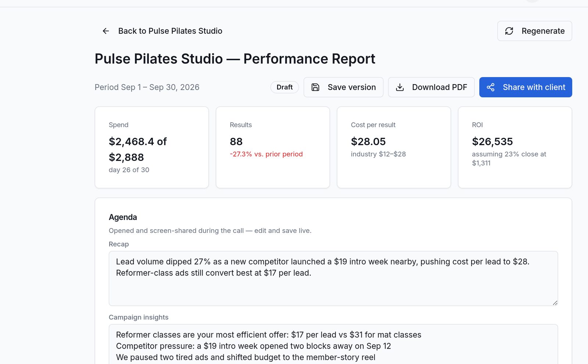Image resolution: width=588 pixels, height=364 pixels.
Task: Download PDF of the report
Action: click(431, 87)
